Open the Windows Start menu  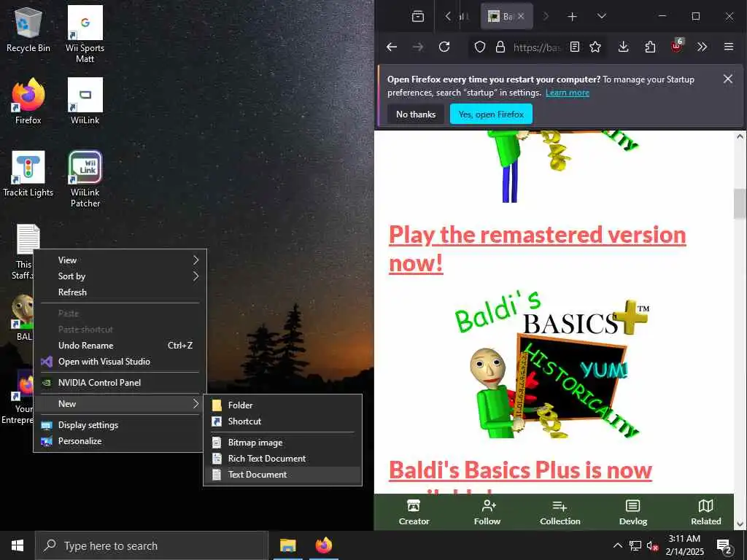click(x=18, y=545)
